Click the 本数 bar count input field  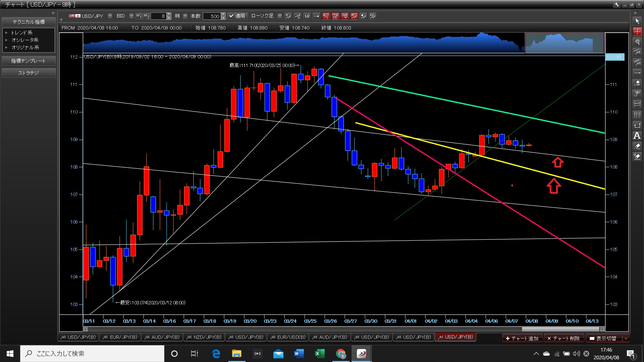tap(212, 16)
